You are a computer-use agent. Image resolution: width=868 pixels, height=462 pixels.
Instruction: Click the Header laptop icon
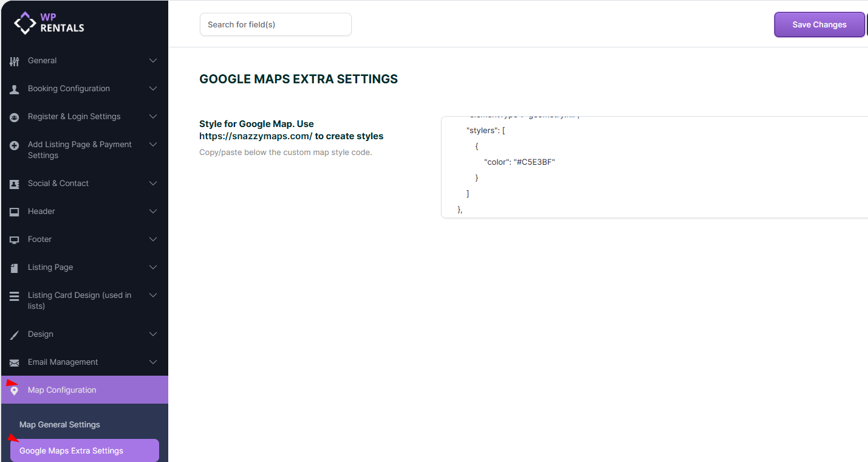pos(15,212)
